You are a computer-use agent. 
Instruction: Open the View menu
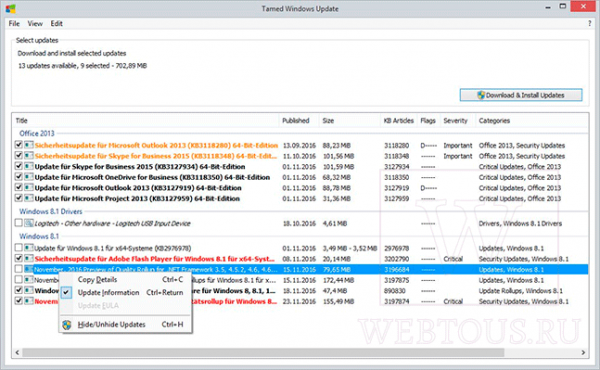click(x=35, y=24)
